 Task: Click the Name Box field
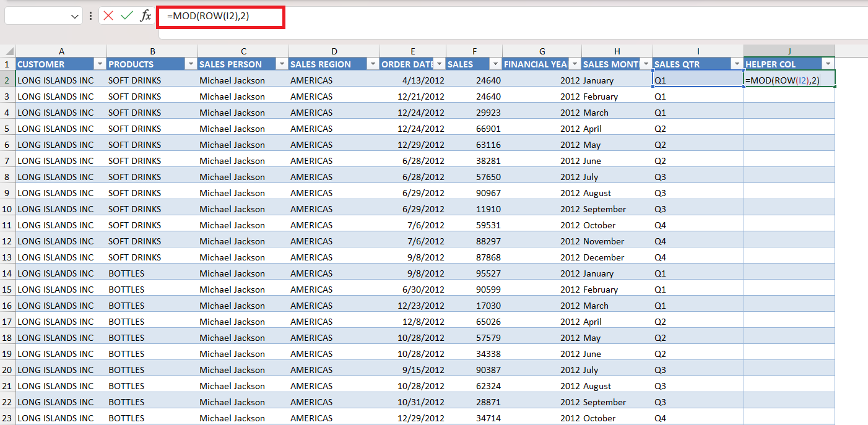pyautogui.click(x=37, y=16)
